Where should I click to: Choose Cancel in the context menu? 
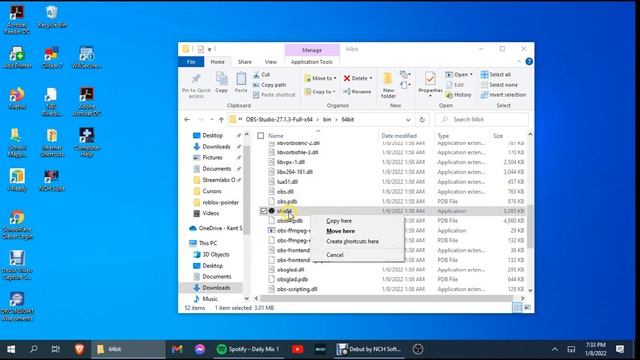[x=335, y=255]
